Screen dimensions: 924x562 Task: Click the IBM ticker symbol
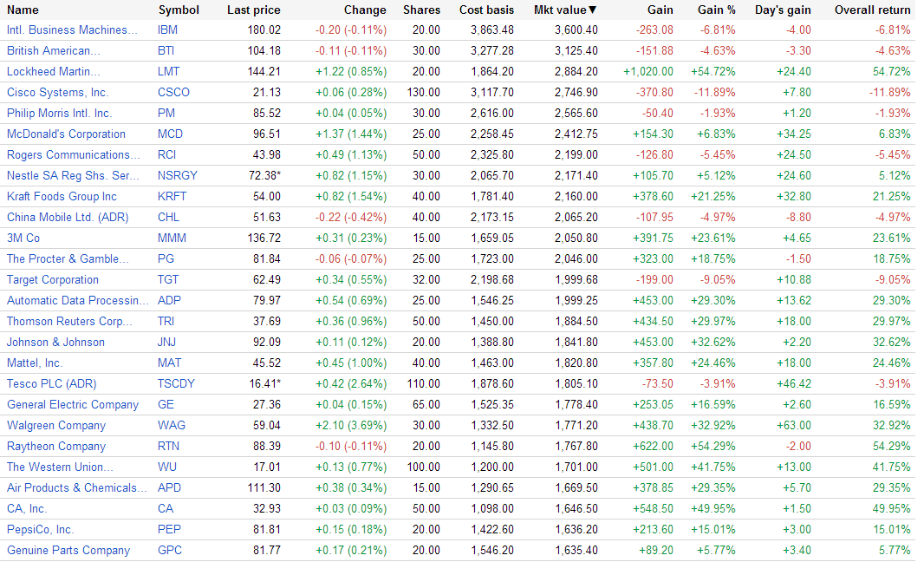167,30
